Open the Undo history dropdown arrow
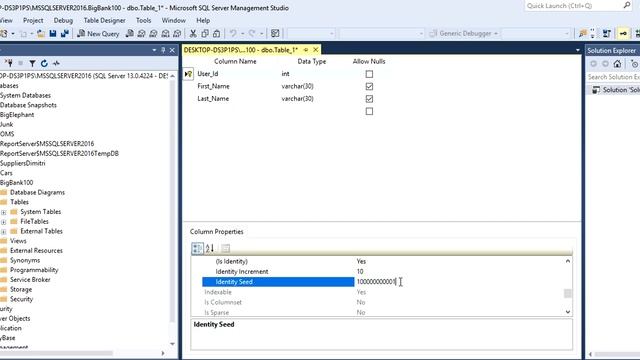 coord(242,33)
